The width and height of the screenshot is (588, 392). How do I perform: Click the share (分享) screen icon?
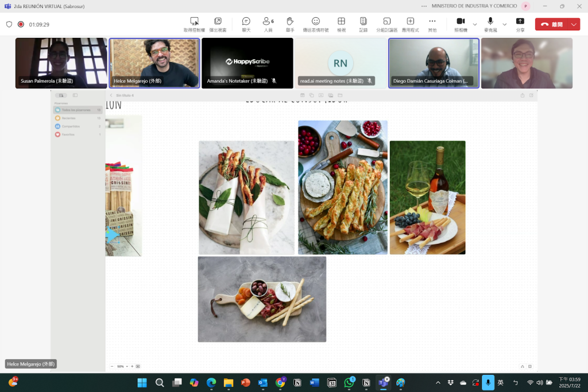(520, 24)
